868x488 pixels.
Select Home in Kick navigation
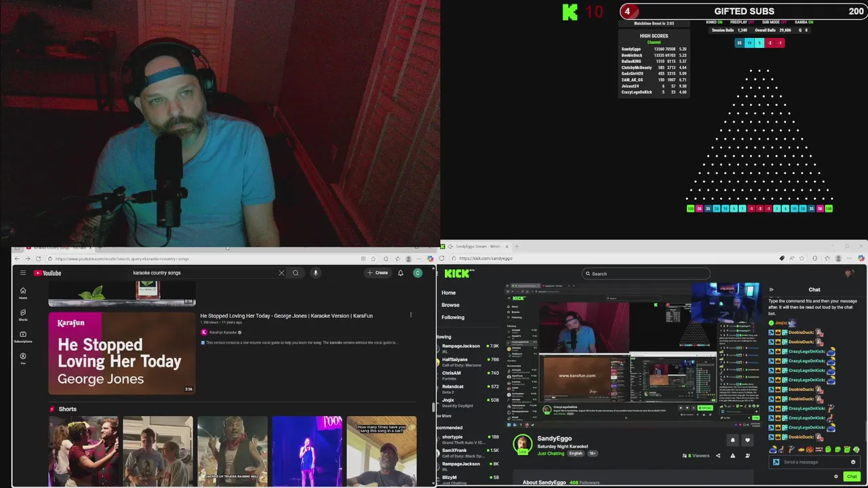pos(449,293)
